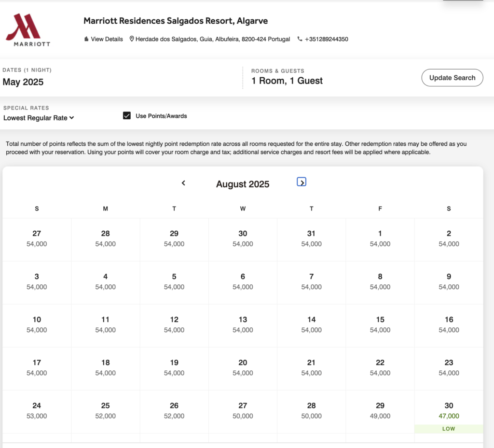
Task: Select August 23 on the calendar
Action: (449, 368)
